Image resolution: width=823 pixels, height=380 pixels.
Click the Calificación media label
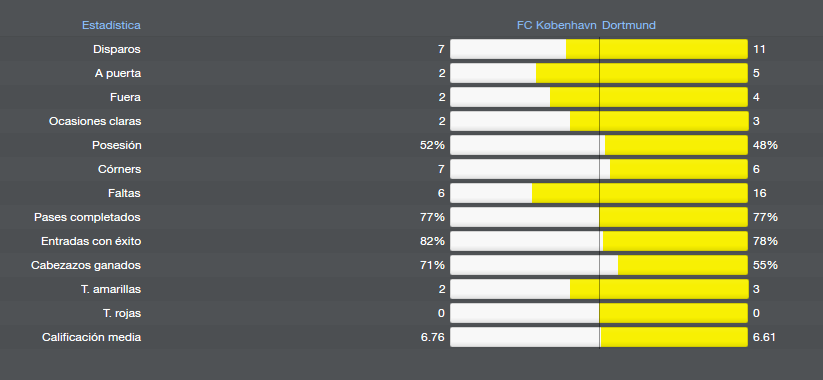(x=92, y=337)
